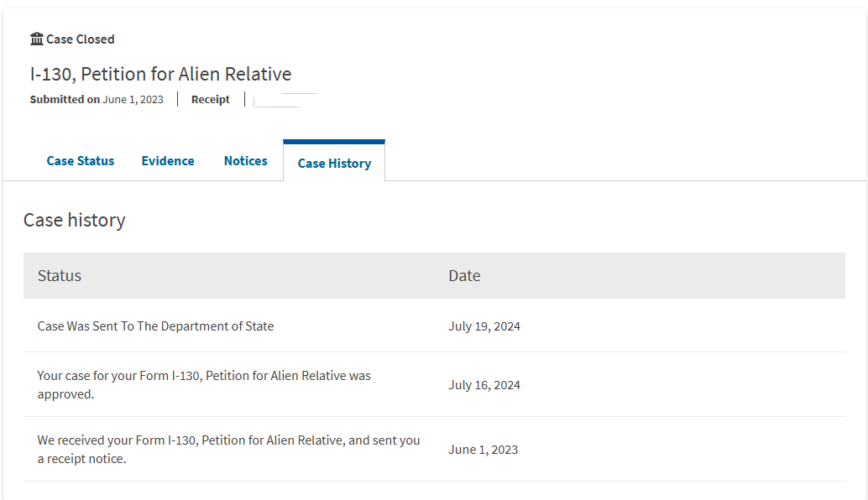Click the June 1, 2023 date cell
The image size is (868, 500).
coord(484,450)
